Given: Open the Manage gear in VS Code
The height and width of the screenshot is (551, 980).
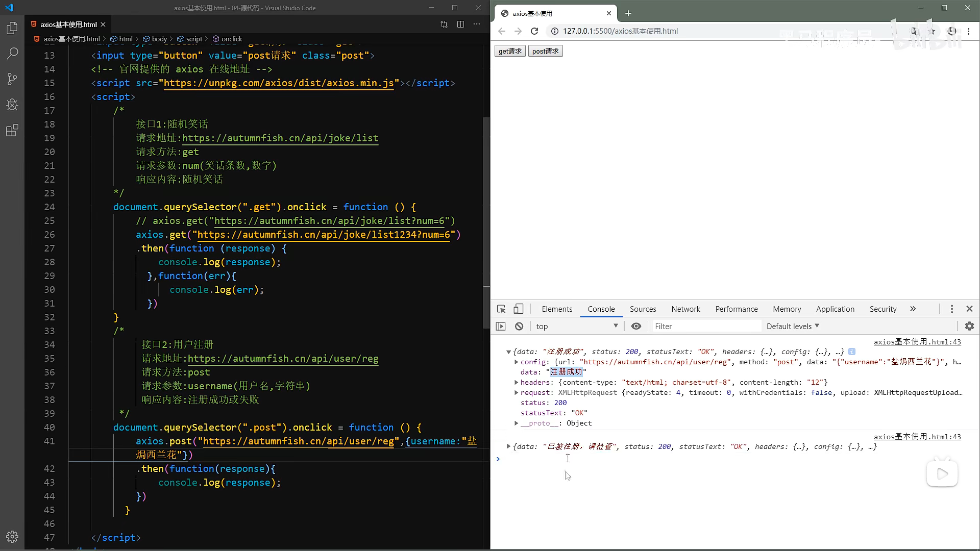Looking at the screenshot, I should tap(12, 537).
